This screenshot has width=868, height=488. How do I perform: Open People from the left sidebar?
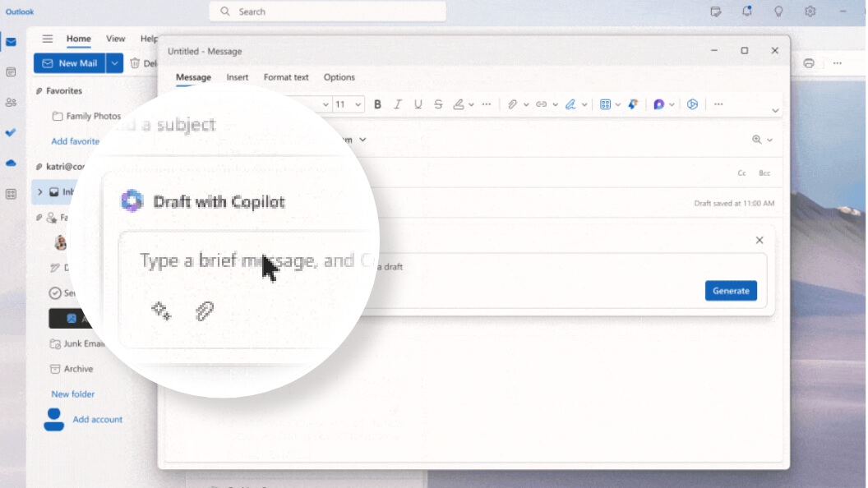pyautogui.click(x=11, y=103)
